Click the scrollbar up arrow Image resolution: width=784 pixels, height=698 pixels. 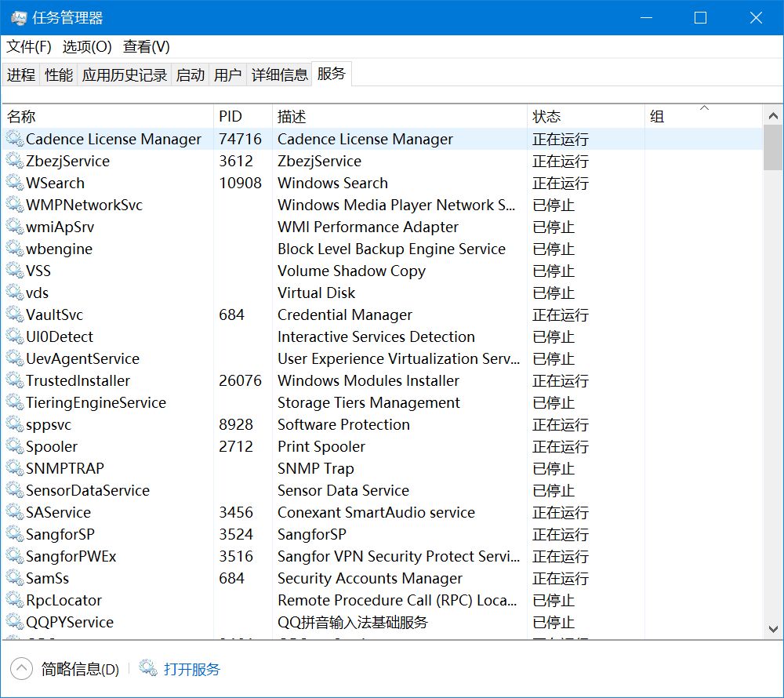773,116
